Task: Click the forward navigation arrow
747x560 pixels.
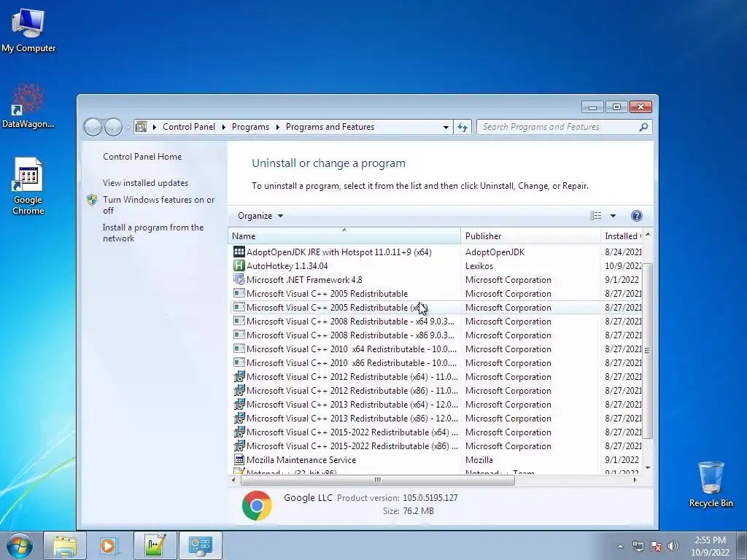Action: [x=113, y=127]
